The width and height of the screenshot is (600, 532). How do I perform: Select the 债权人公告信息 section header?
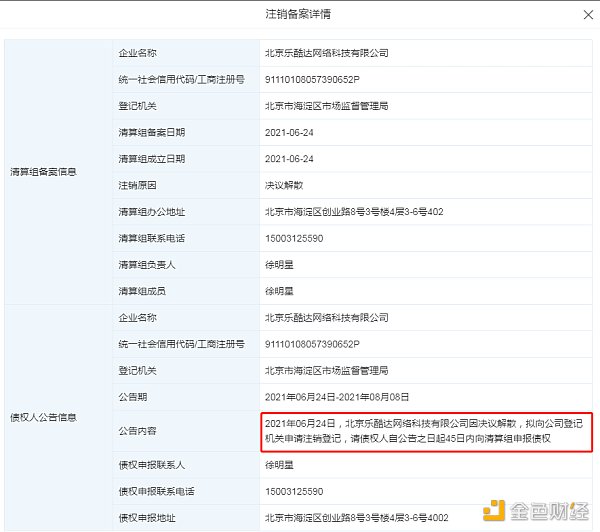[43, 417]
